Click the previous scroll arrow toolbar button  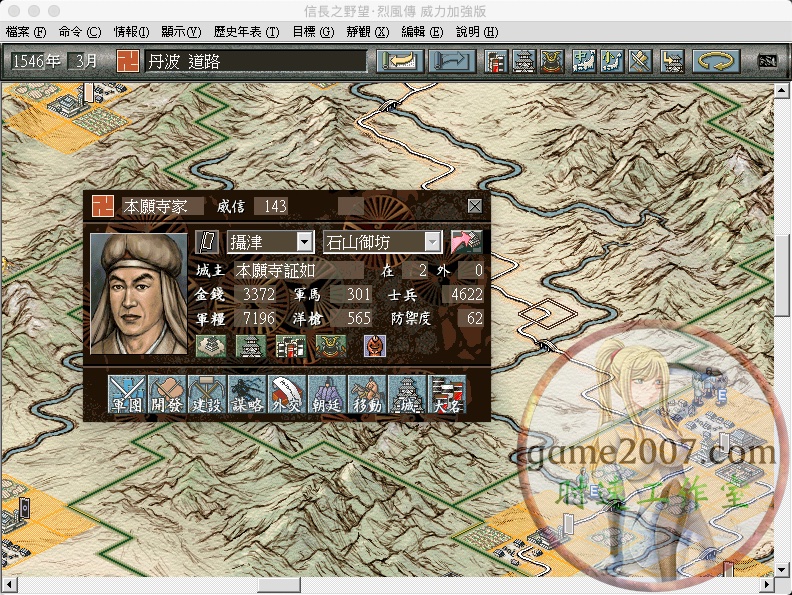(400, 62)
